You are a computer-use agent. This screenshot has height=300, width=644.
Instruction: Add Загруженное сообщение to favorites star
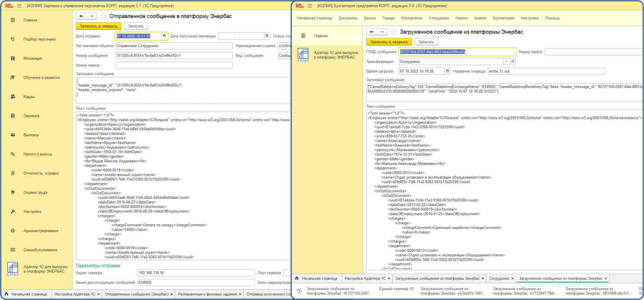394,32
